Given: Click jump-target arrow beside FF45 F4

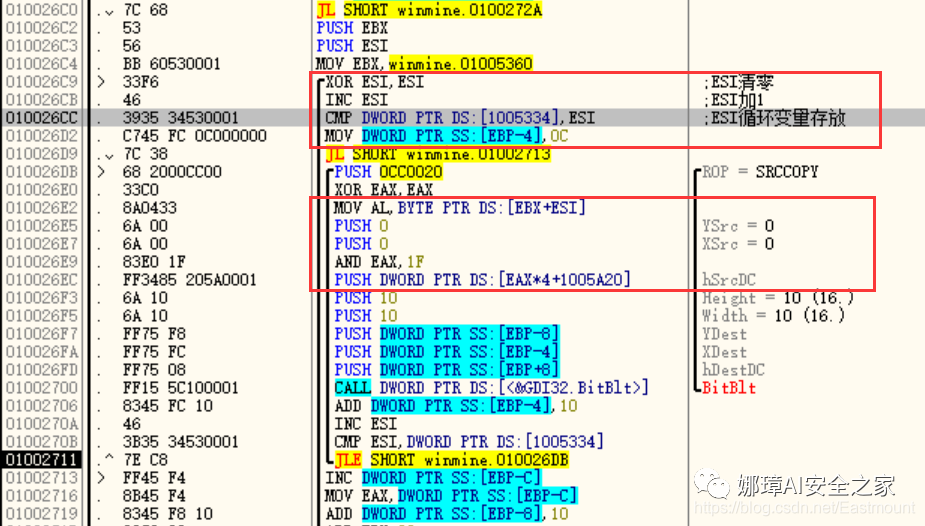Looking at the screenshot, I should (101, 478).
